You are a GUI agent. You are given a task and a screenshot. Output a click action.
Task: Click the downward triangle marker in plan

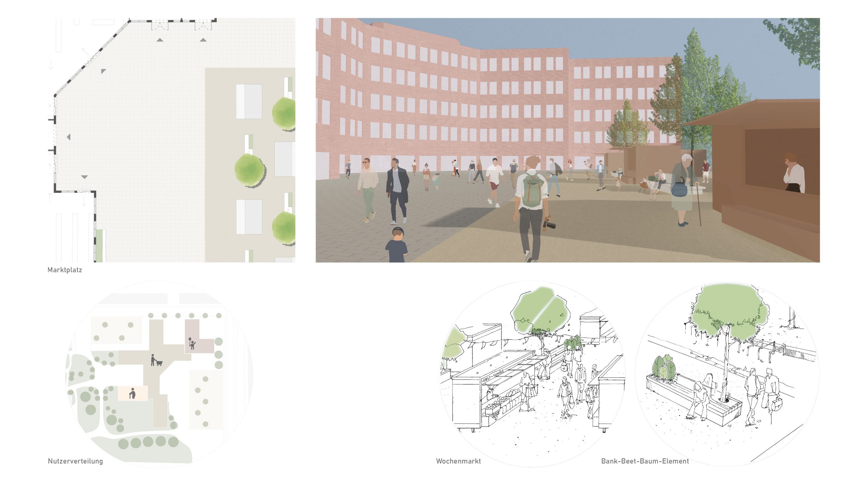(84, 177)
